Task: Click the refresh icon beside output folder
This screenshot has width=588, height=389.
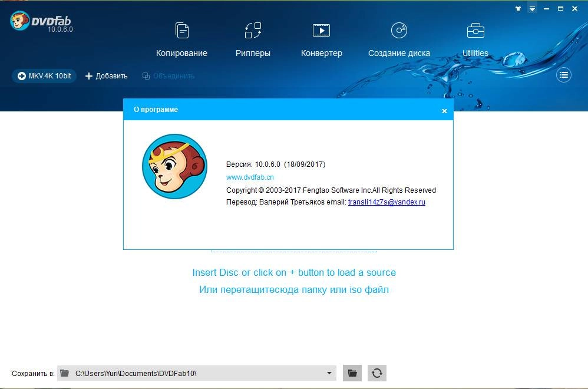Action: (x=377, y=373)
